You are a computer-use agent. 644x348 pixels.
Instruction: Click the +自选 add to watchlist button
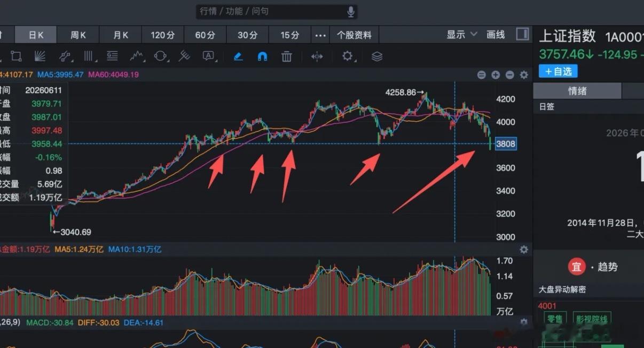558,71
